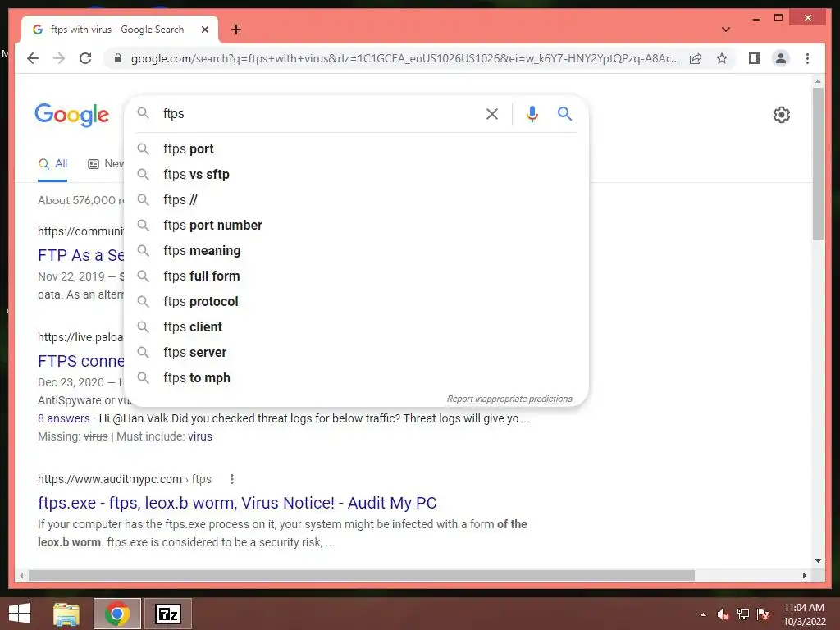Screen dimensions: 840x630
Task: Click Chrome icon in the taskbar
Action: pyautogui.click(x=116, y=614)
